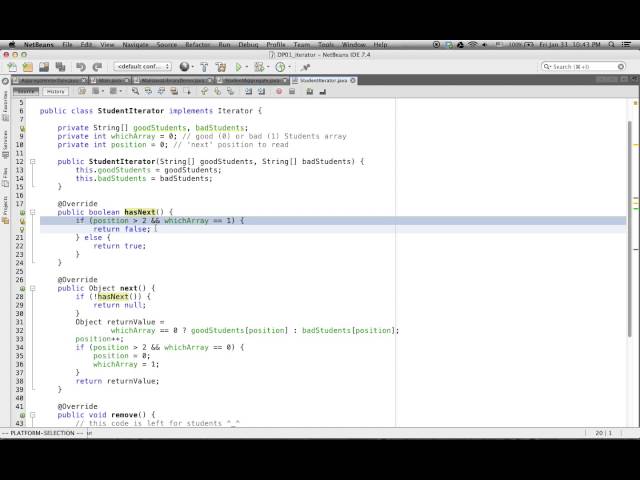Open the Files side panel
The width and height of the screenshot is (640, 480).
coord(5,177)
